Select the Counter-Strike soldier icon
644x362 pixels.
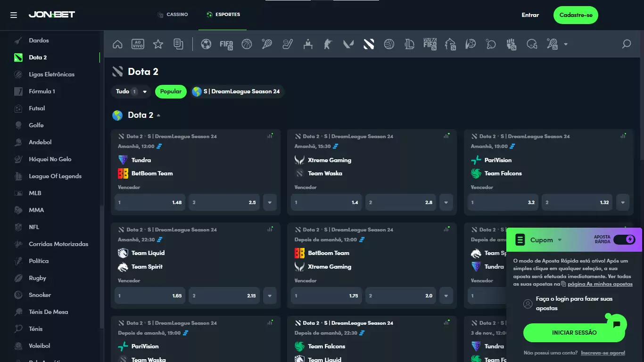point(328,44)
